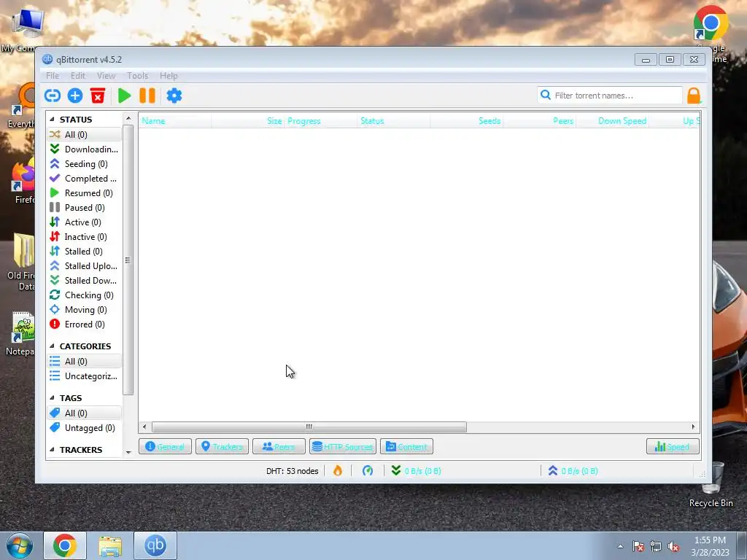Select Stalled (0) filter
Viewport: 747px width, 560px height.
click(x=85, y=252)
